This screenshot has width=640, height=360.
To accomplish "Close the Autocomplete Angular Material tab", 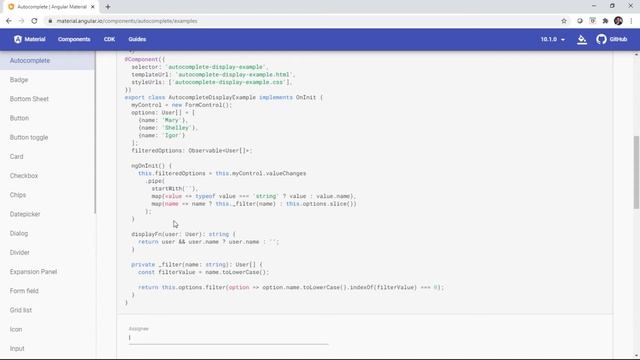I will pos(93,7).
